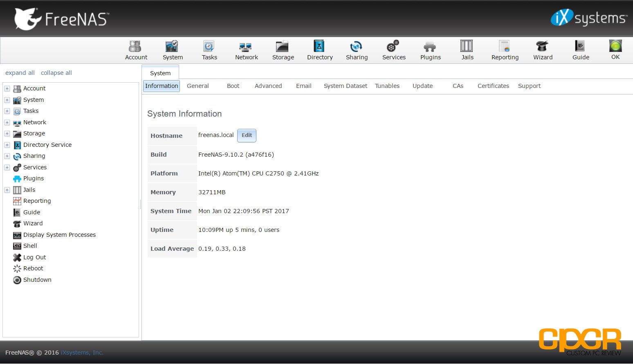Expand the Sharing tree node
This screenshot has height=364, width=633.
pos(7,156)
